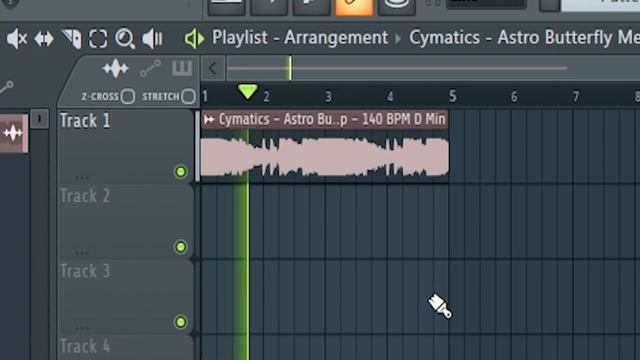This screenshot has width=640, height=360.
Task: Click the green playhead marker on timeline
Action: coord(247,92)
